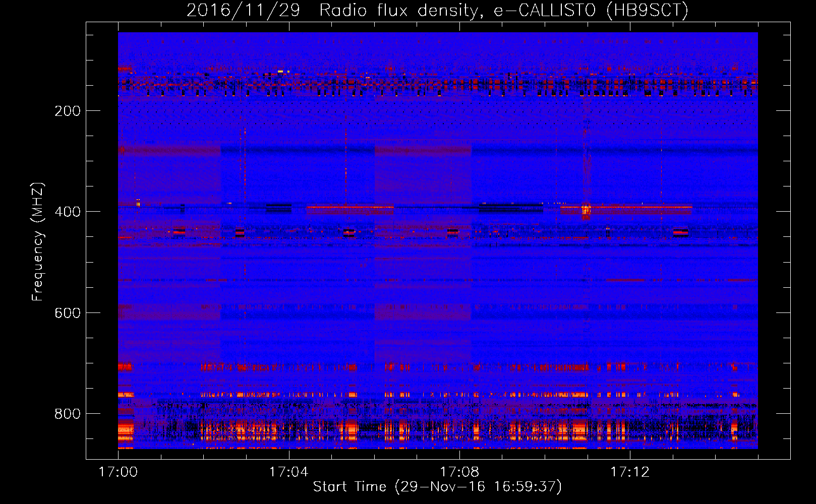Click the 'Start Time (29-Nov-16 16:59:37)' label
This screenshot has width=816, height=504.
click(x=437, y=487)
